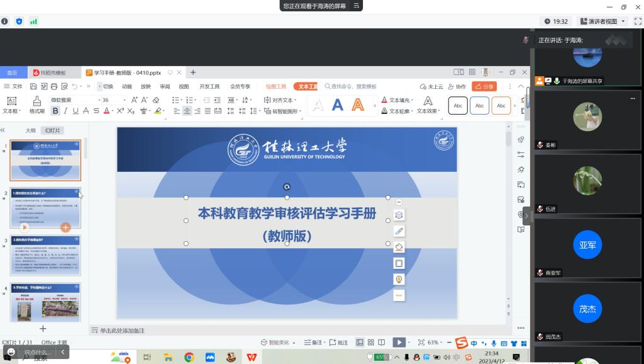Expand the 63% zoom level dropdown

pos(442,343)
